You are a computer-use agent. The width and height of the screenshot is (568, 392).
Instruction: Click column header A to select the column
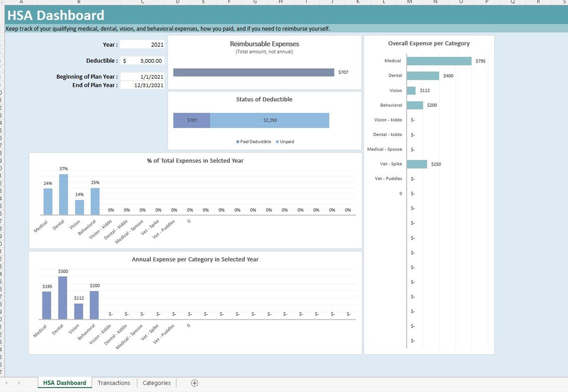pos(21,2)
